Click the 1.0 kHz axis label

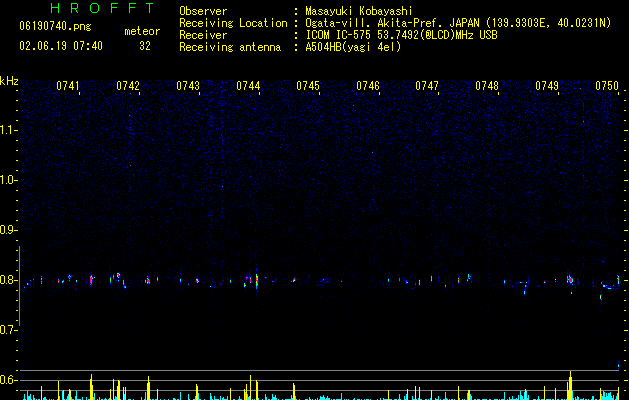9,180
